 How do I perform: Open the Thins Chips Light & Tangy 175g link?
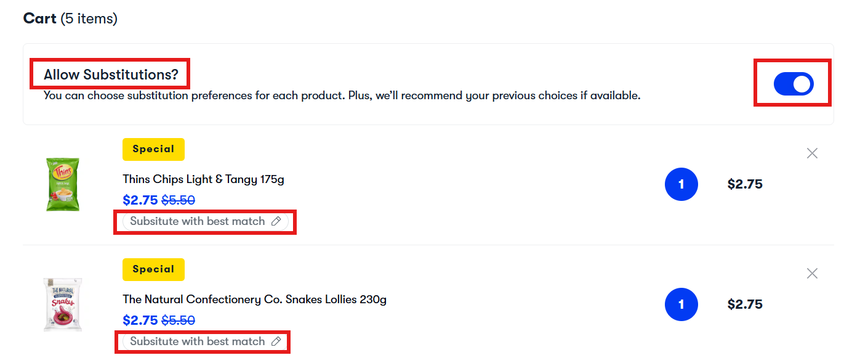[x=203, y=179]
